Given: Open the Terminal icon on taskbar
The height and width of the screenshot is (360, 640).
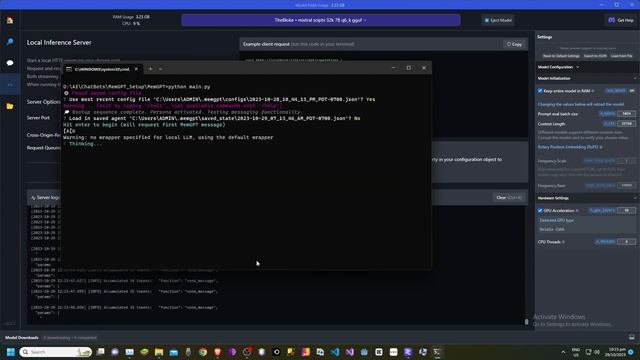Looking at the screenshot, I should [437, 352].
